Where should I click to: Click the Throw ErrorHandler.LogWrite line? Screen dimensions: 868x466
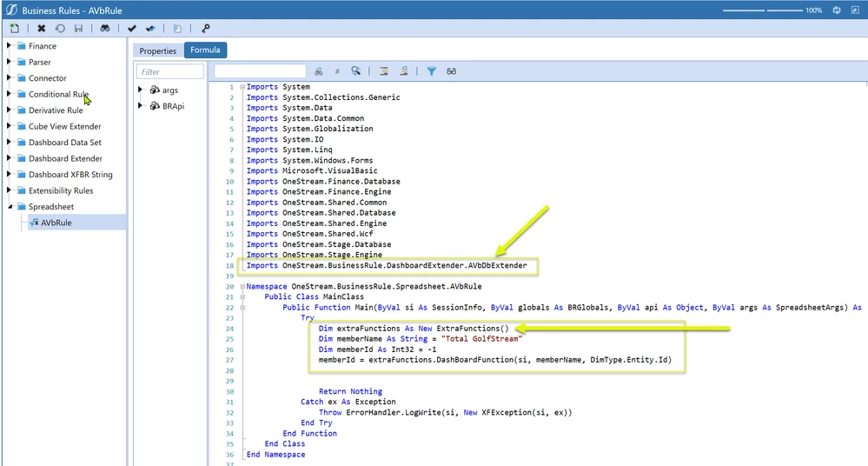pyautogui.click(x=445, y=412)
